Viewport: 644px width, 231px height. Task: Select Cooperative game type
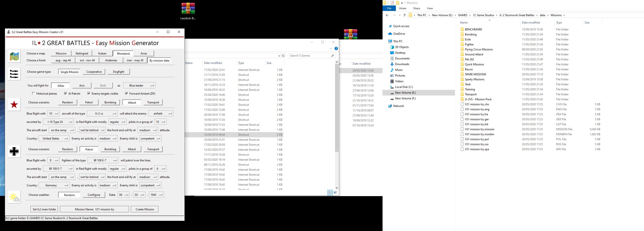pyautogui.click(x=94, y=72)
